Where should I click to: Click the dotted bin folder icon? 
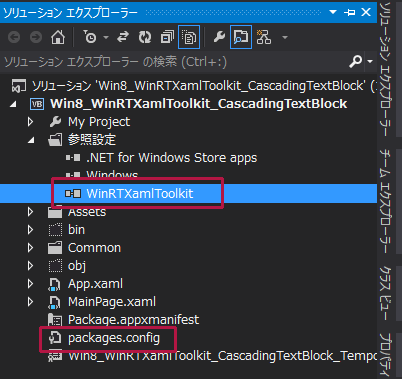pyautogui.click(x=55, y=230)
